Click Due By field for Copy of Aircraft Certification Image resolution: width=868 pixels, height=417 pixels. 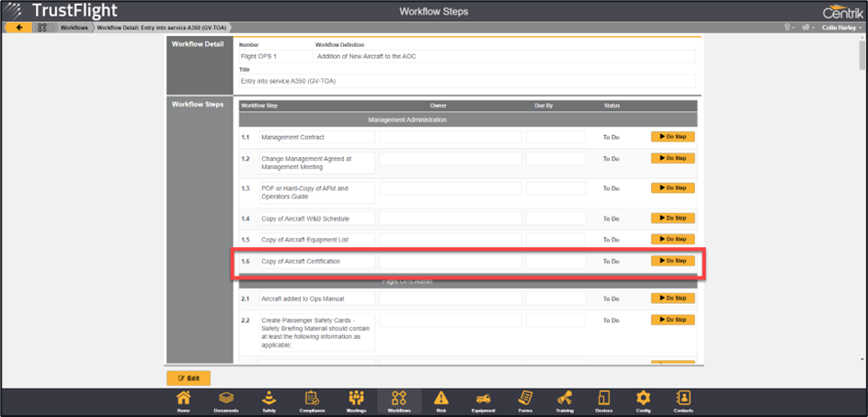[x=555, y=261]
